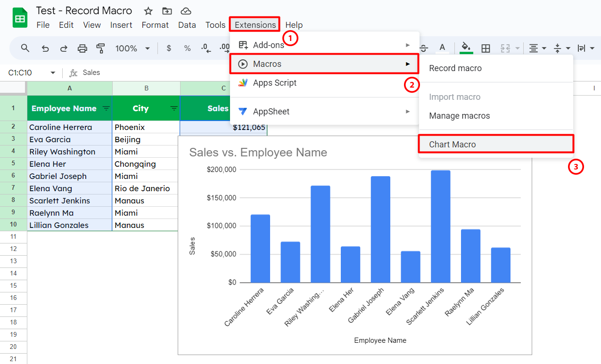Image resolution: width=601 pixels, height=364 pixels.
Task: Star the Test - Record Macro document
Action: pyautogui.click(x=148, y=11)
